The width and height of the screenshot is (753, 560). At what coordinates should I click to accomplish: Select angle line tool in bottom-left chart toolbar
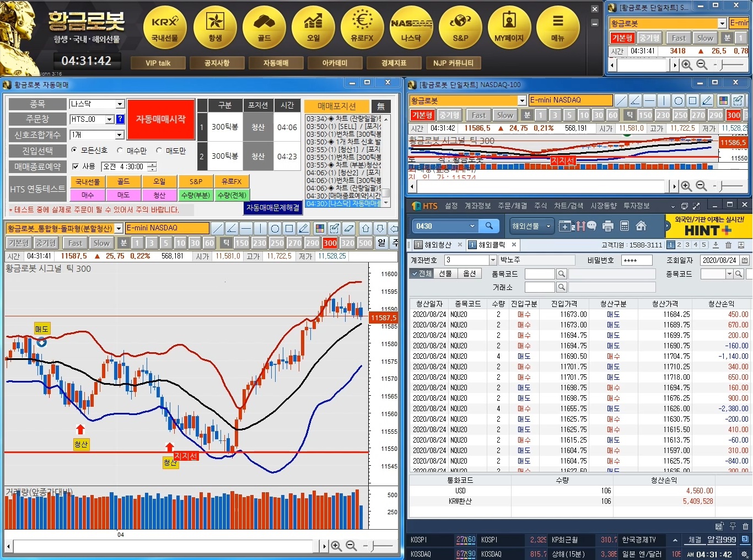click(x=232, y=228)
